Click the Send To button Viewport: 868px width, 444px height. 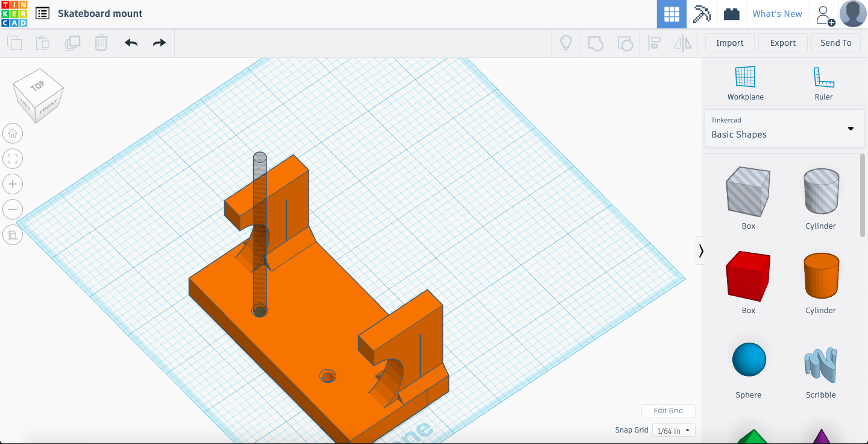[x=836, y=43]
